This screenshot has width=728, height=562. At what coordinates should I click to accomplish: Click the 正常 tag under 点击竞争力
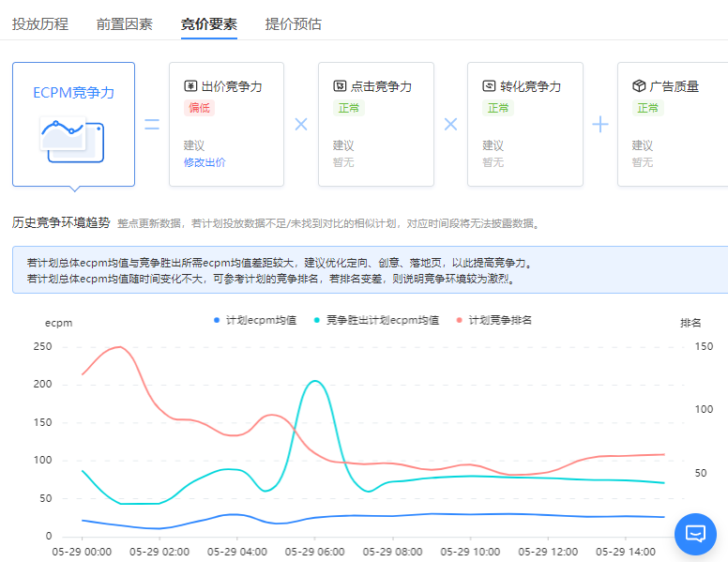[349, 108]
